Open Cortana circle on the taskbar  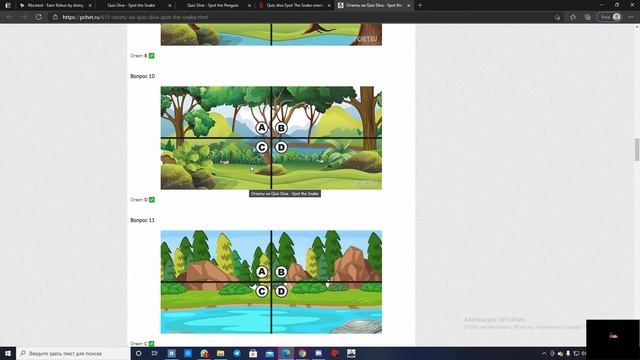point(138,353)
